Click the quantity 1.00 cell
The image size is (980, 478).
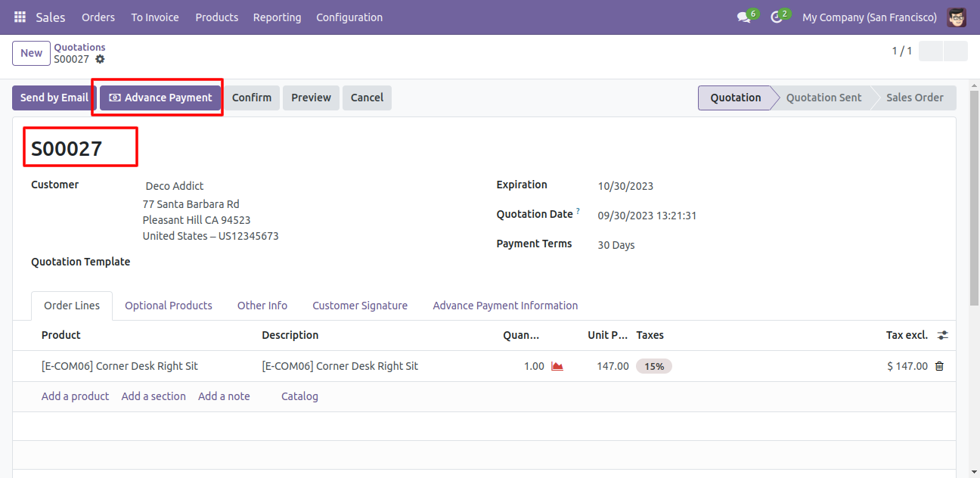pos(534,366)
